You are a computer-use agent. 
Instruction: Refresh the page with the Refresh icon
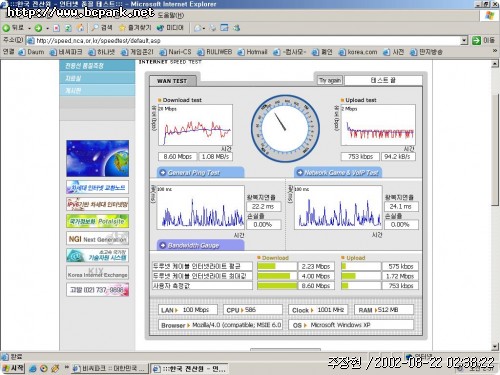(x=68, y=28)
